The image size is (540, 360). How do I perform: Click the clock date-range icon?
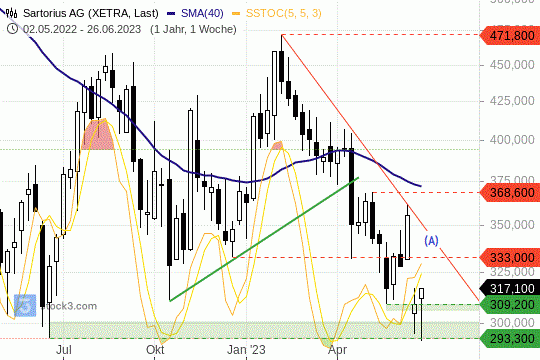(12, 29)
